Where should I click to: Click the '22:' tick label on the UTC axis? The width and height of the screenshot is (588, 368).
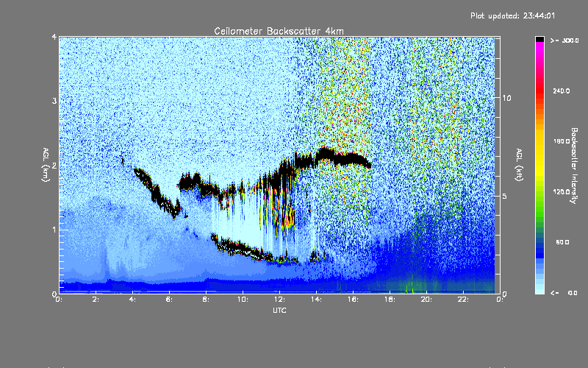(463, 300)
